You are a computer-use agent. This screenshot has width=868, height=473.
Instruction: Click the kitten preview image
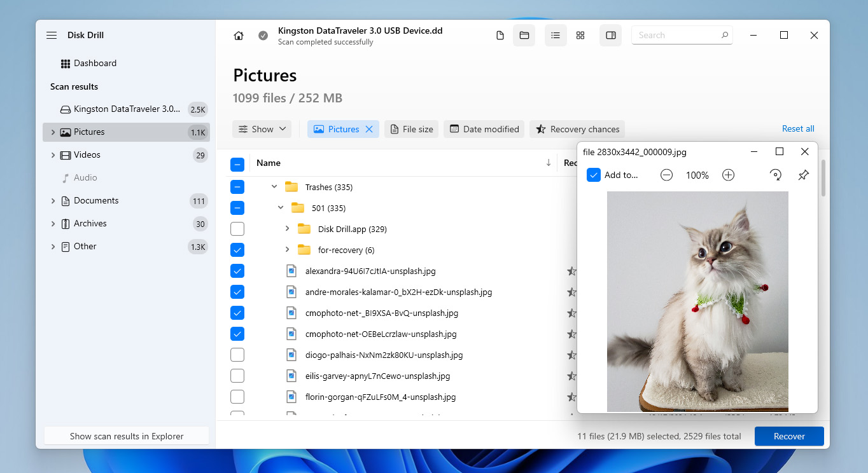[697, 301]
